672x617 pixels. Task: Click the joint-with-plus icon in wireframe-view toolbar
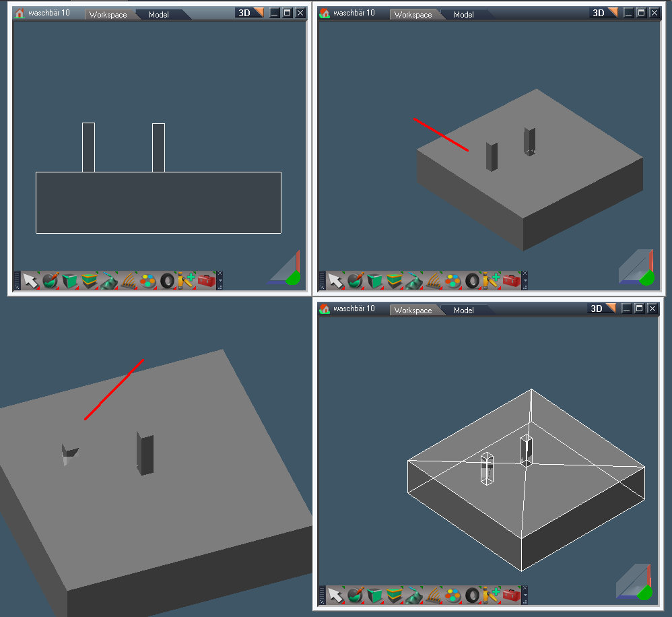pyautogui.click(x=492, y=595)
